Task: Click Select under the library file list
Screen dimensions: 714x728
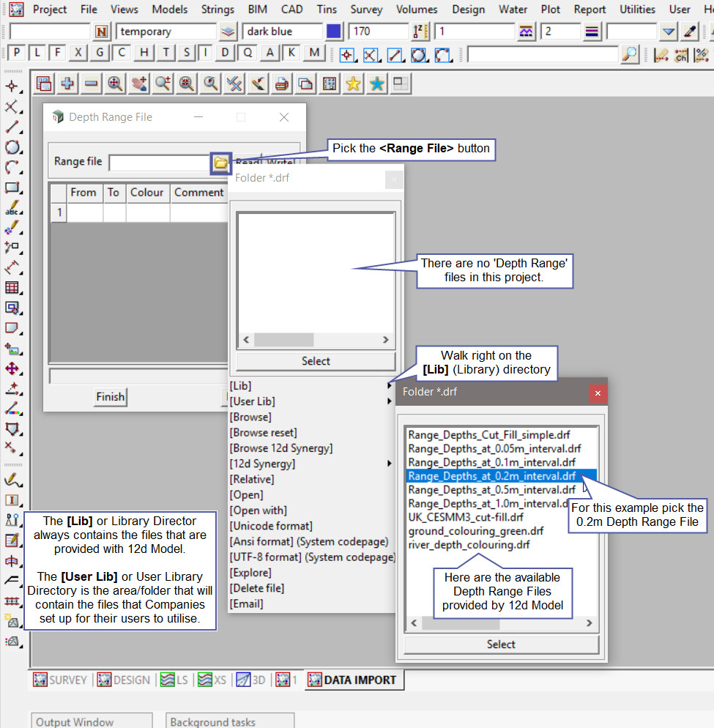Action: [x=501, y=645]
